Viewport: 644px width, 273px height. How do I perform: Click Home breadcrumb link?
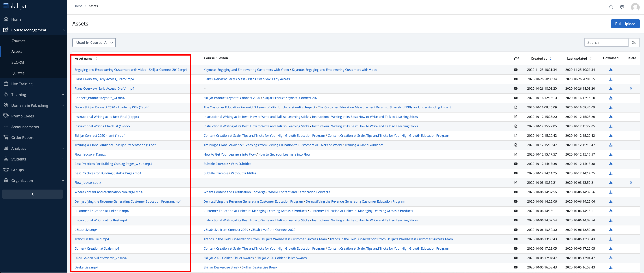[x=78, y=6]
